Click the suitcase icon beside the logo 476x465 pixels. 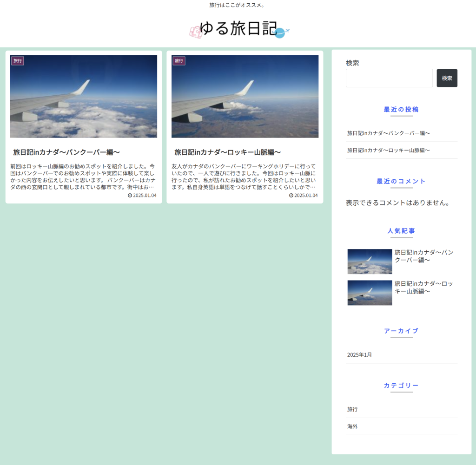pyautogui.click(x=196, y=32)
